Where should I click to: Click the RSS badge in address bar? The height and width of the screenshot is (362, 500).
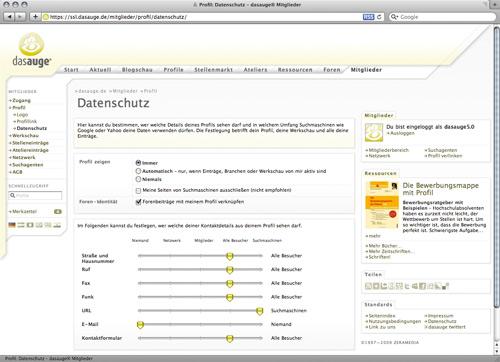click(x=368, y=17)
